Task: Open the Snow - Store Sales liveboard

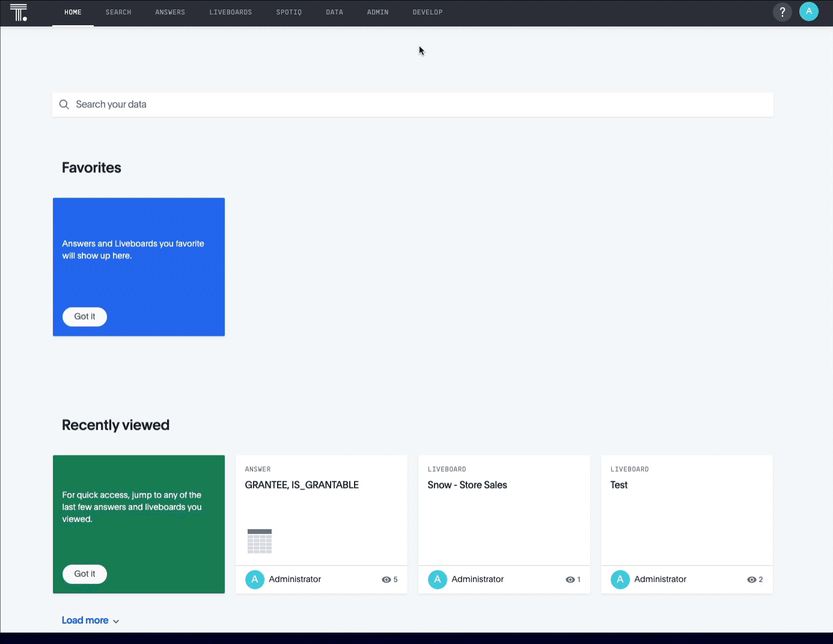Action: tap(467, 485)
